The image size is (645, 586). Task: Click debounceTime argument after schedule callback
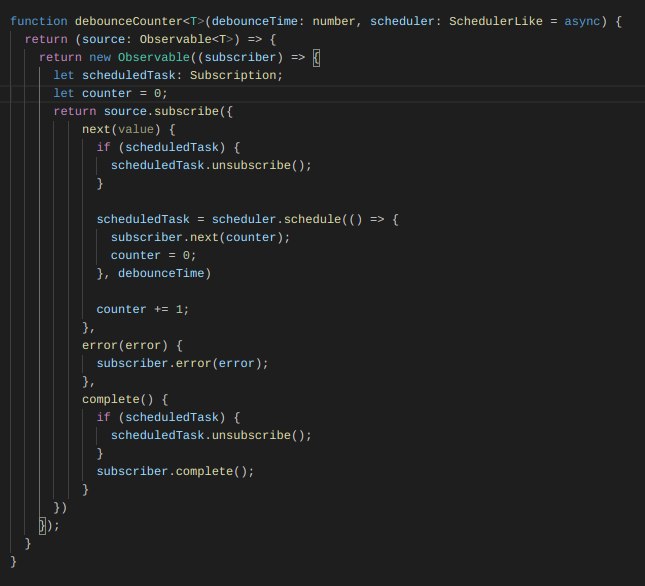point(161,273)
